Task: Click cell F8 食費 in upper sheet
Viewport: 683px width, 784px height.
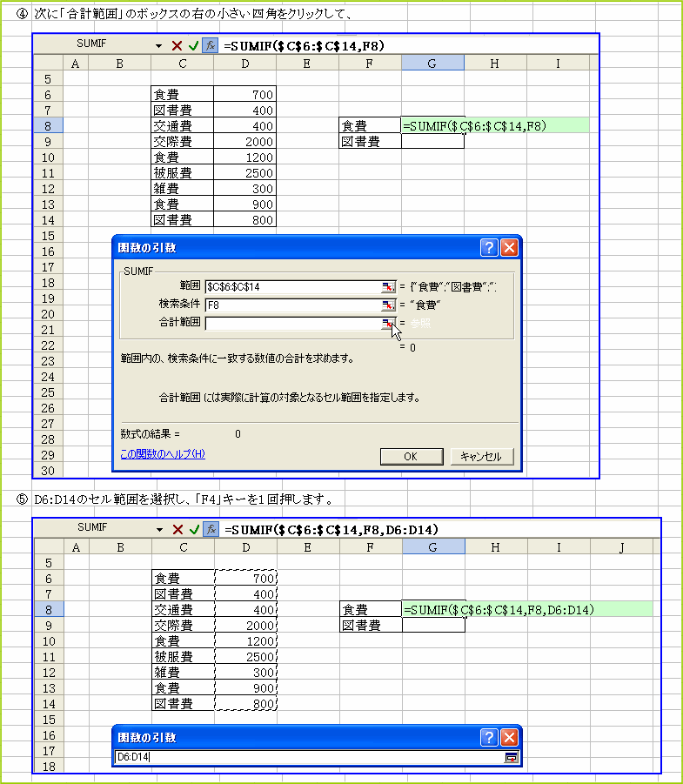Action: click(x=370, y=126)
